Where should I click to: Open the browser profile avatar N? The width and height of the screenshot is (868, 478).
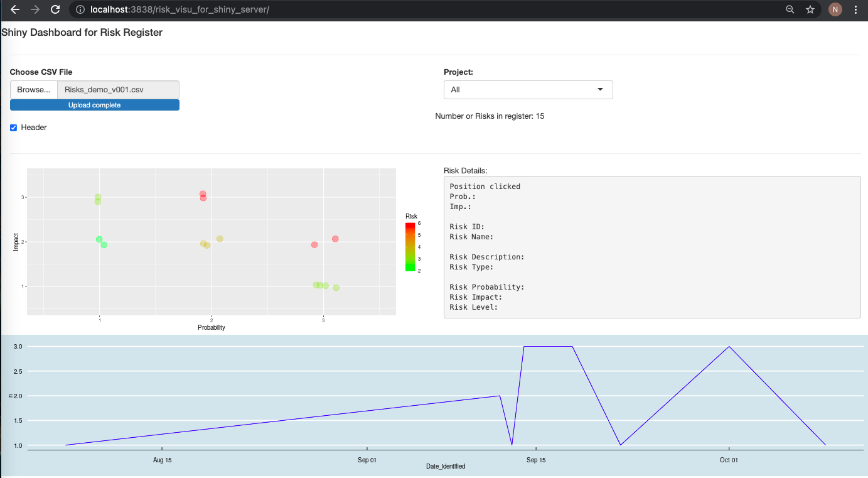pyautogui.click(x=835, y=9)
